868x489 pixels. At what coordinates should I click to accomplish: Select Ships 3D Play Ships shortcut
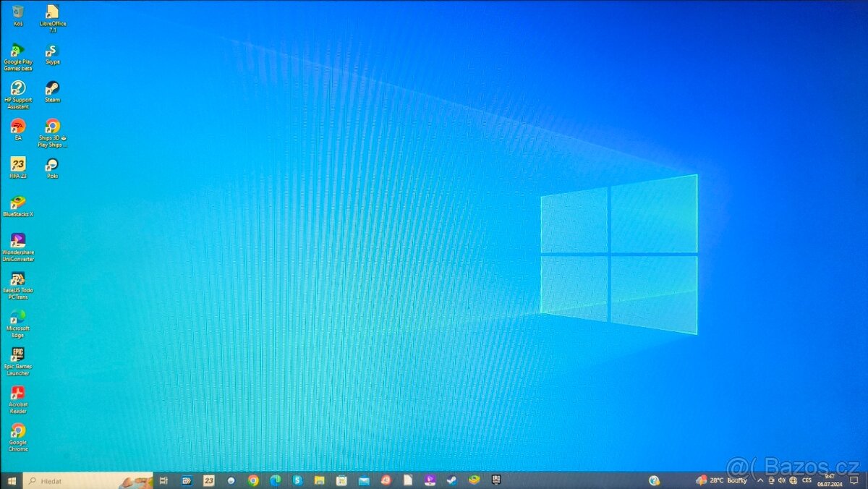pyautogui.click(x=52, y=133)
